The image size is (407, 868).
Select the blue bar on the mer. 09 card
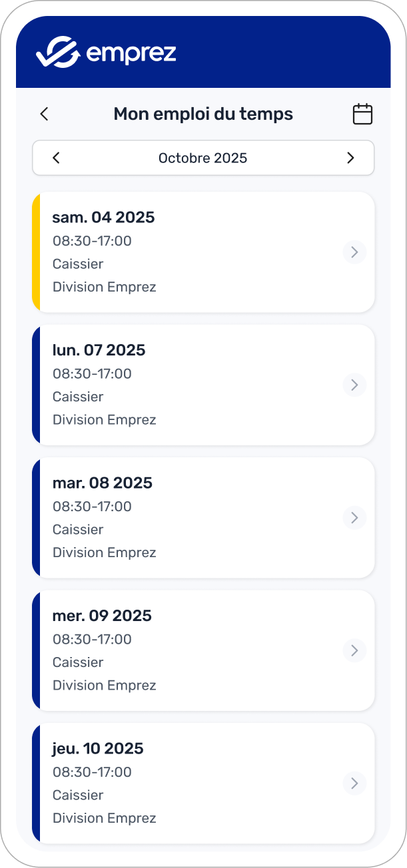35,650
